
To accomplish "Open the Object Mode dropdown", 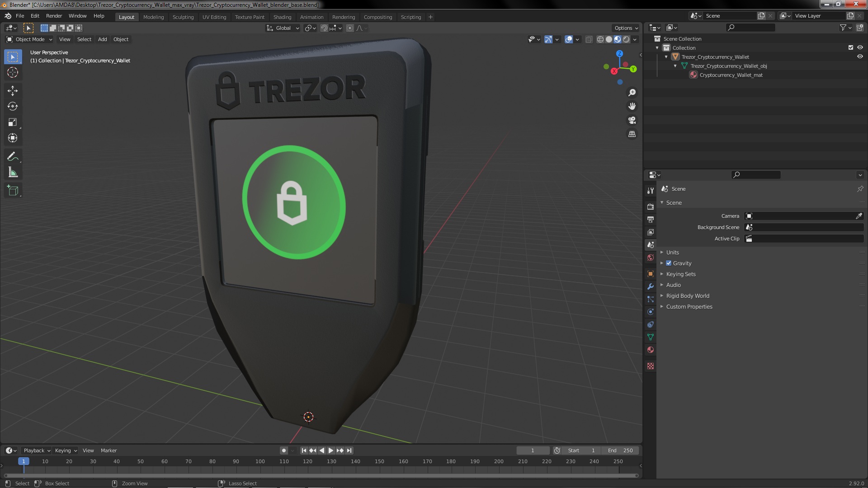I will pos(29,39).
